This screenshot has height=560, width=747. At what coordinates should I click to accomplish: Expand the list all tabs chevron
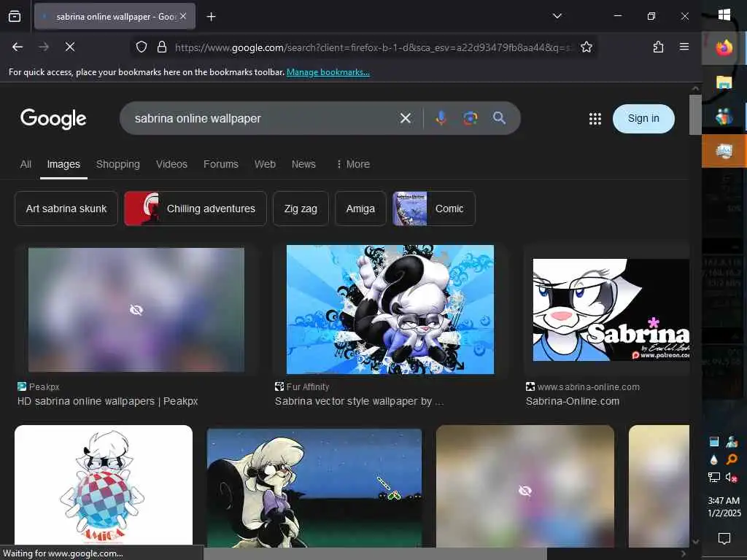557,16
